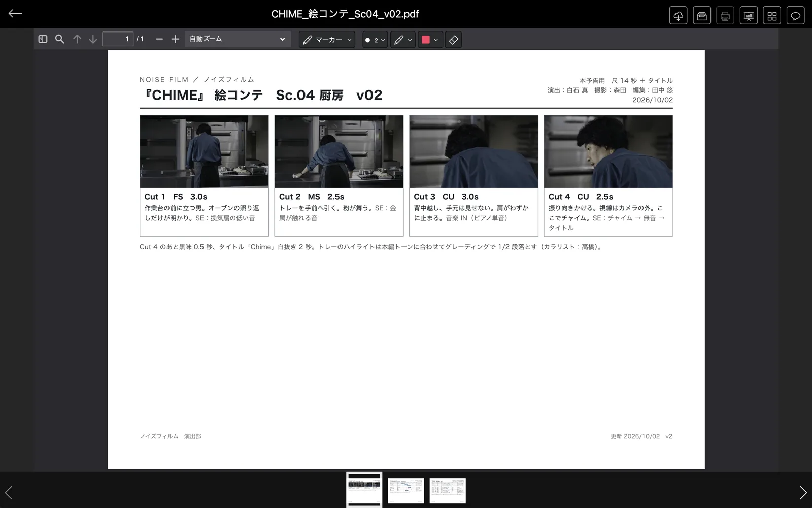Click the label 'Cut 2 MS 2.5s'
This screenshot has width=812, height=508.
tap(312, 197)
